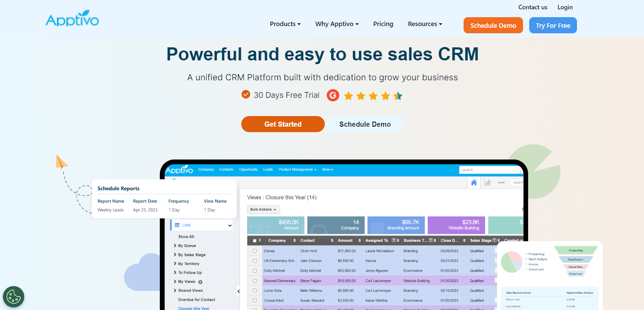Go to the Pricing page
Screen dimensions: 644x310
pos(383,24)
